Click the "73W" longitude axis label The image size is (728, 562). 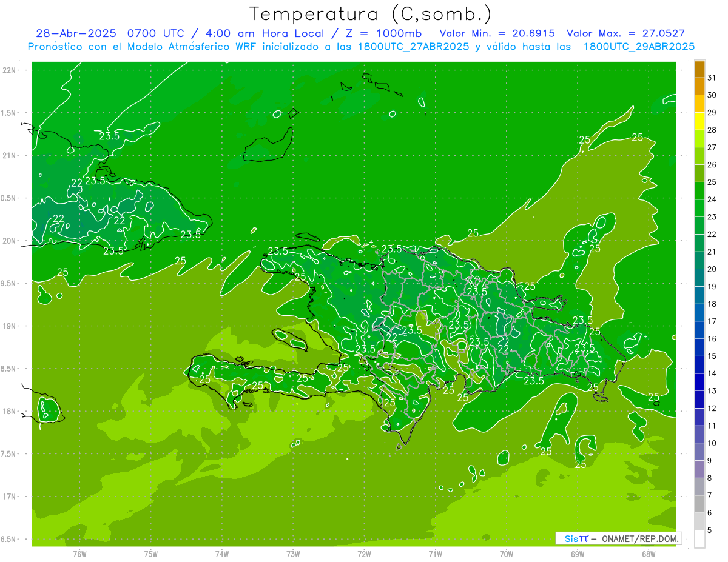click(293, 554)
